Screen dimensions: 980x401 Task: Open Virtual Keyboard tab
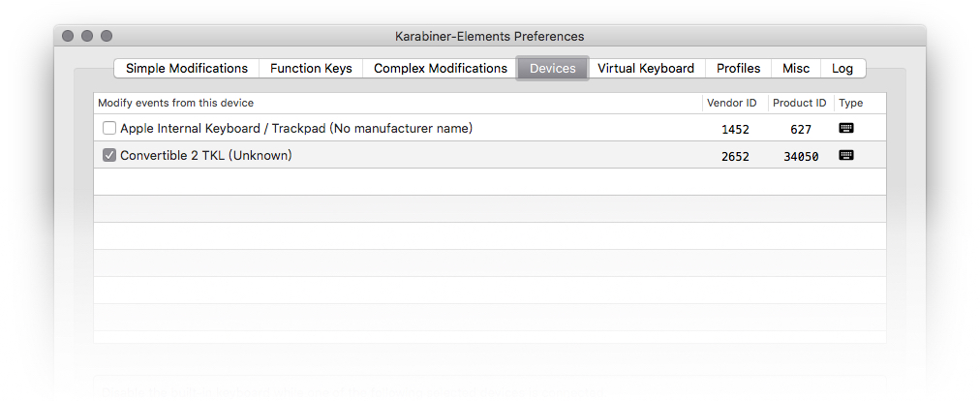[645, 68]
